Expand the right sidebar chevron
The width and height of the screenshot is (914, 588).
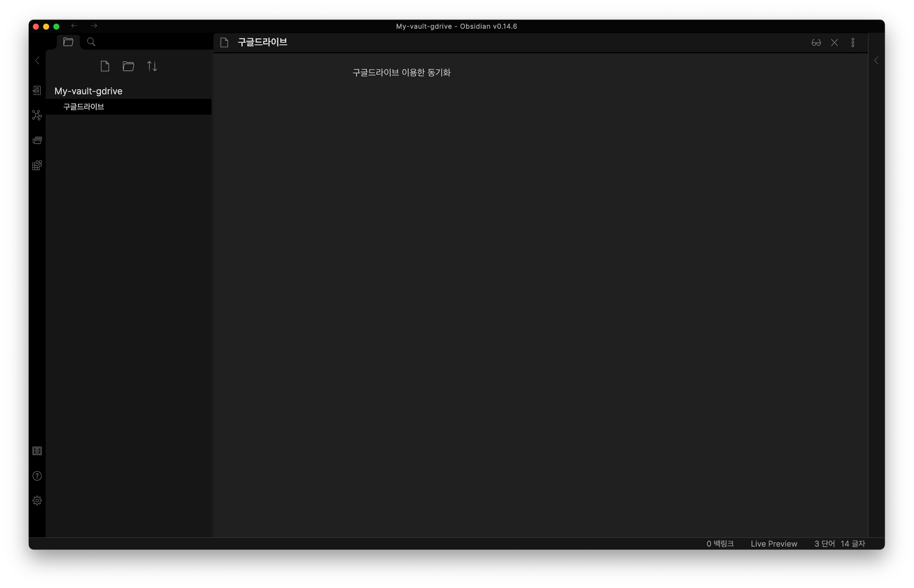coord(876,60)
